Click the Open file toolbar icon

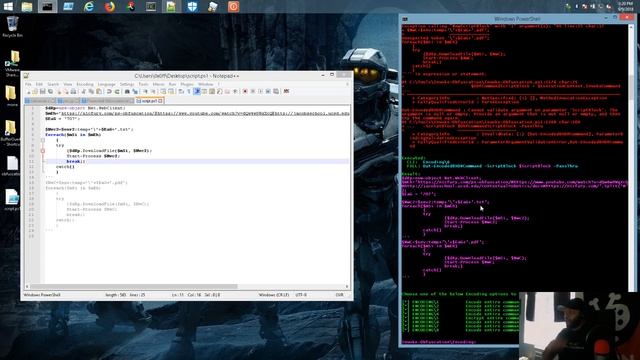[35, 91]
